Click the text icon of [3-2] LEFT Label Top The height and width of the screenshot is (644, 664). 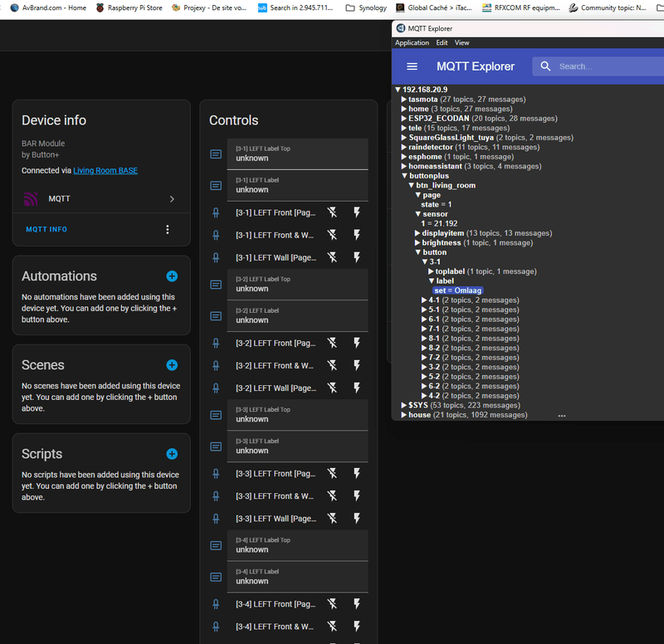point(216,285)
